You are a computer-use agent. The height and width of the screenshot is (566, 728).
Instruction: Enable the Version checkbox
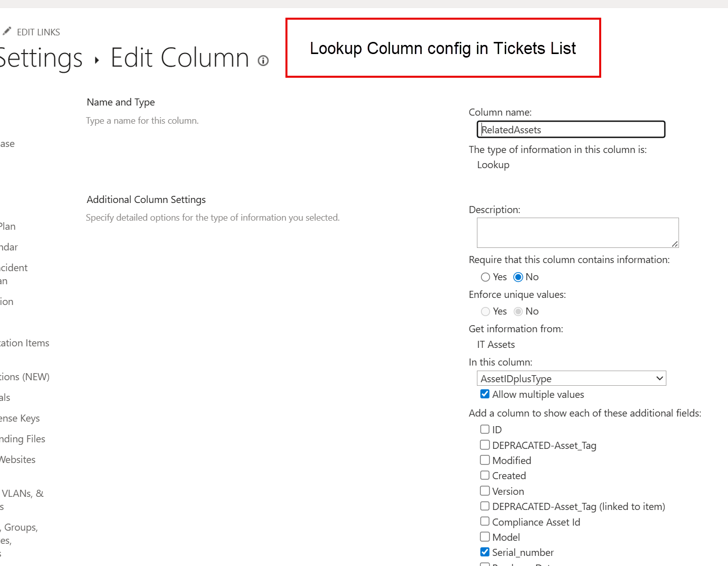tap(485, 491)
